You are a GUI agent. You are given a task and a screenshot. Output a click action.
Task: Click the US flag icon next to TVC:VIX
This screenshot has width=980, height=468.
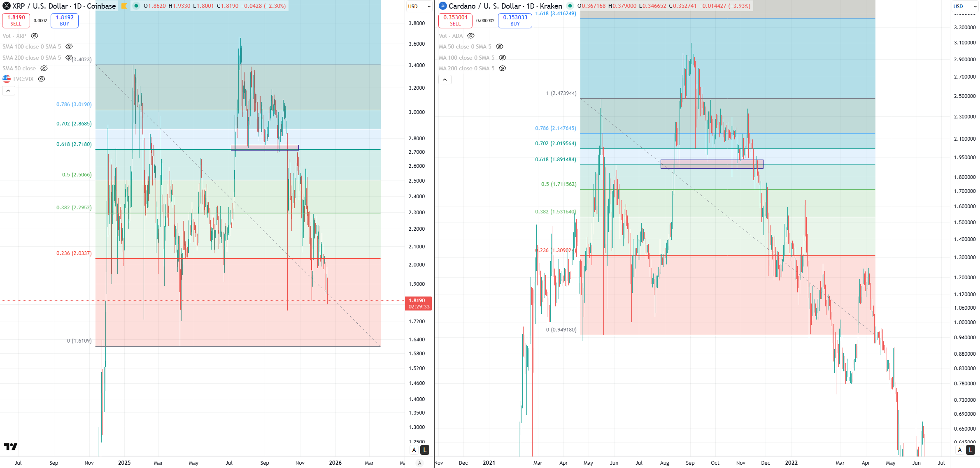coord(7,79)
